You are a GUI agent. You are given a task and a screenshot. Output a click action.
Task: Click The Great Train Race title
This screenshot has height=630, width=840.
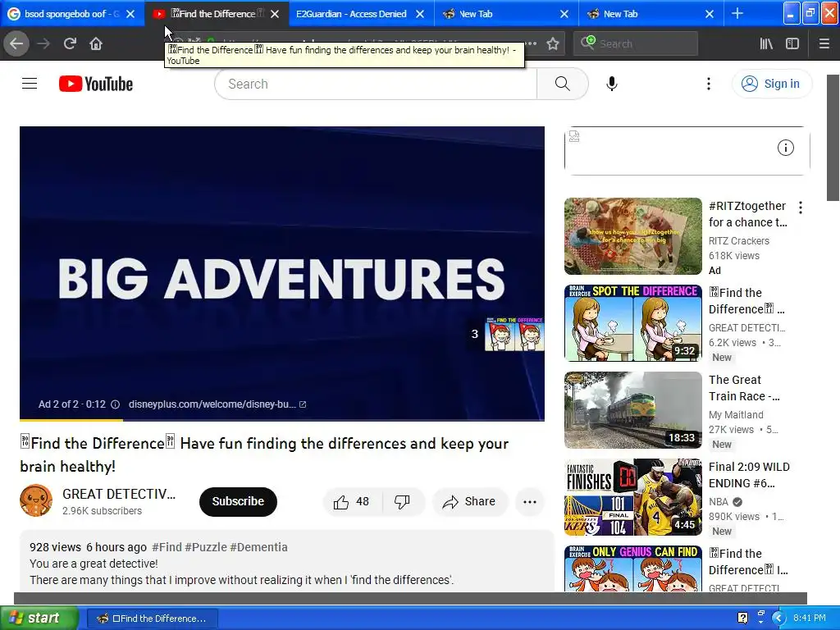tap(744, 388)
